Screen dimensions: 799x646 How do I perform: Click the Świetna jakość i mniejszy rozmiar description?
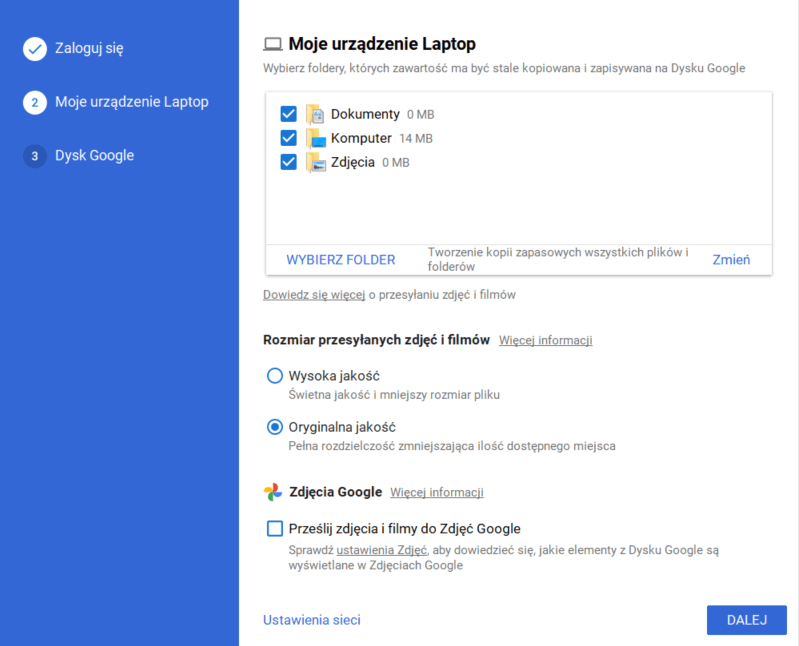coord(394,395)
